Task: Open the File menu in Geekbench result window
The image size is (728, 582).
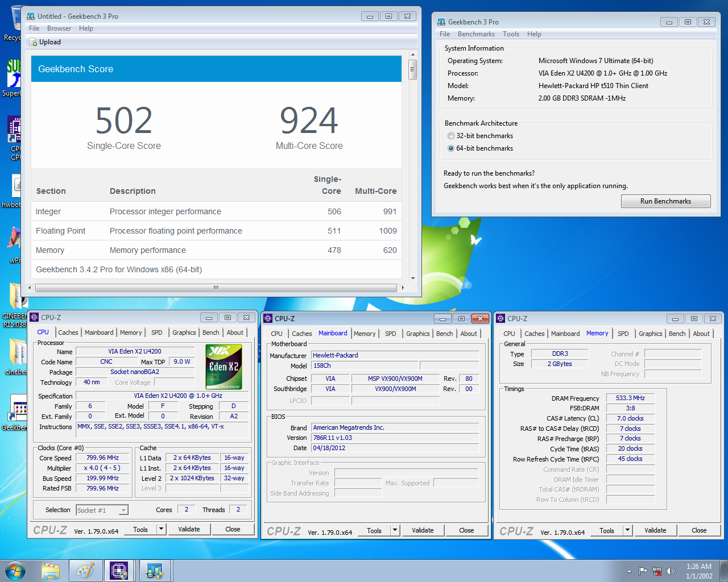Action: (34, 28)
